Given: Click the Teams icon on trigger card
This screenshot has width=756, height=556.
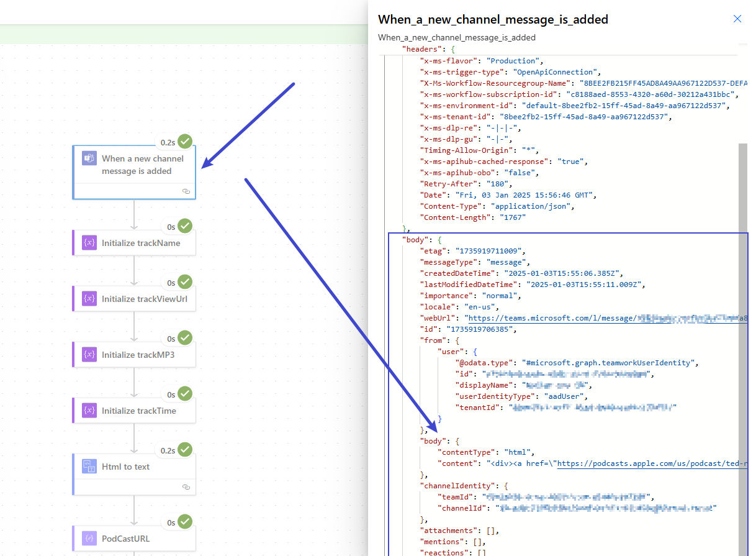Looking at the screenshot, I should pos(89,158).
